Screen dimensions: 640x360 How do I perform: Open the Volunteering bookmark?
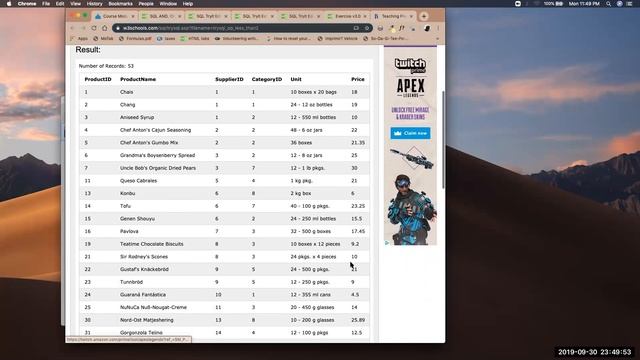tap(236, 38)
